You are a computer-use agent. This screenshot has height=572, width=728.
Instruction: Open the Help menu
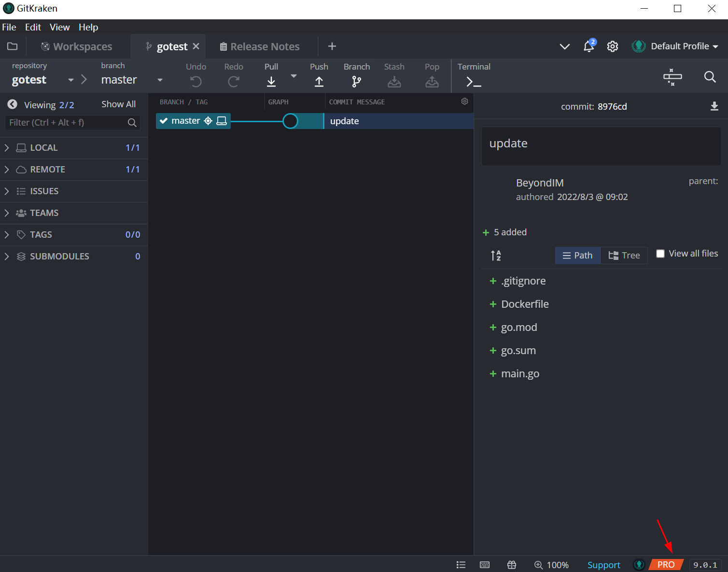pyautogui.click(x=88, y=27)
